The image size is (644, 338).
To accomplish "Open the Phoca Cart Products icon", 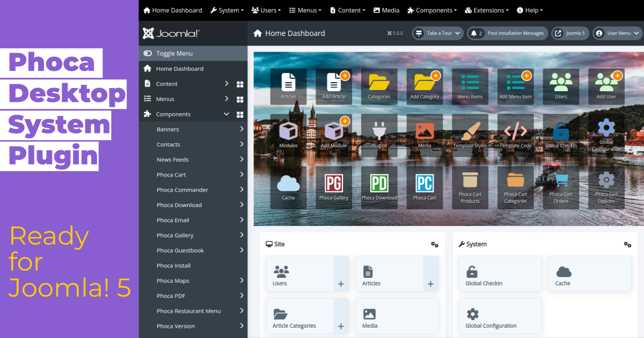I will pos(470,187).
